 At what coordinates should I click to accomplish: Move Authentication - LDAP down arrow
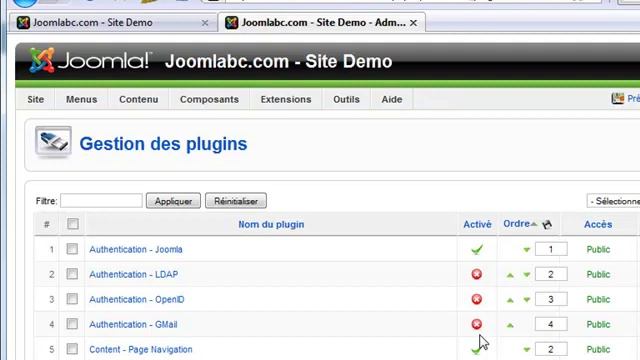pos(527,275)
